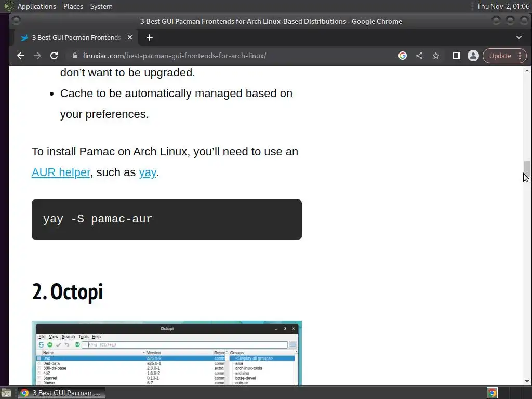This screenshot has height=399, width=532.
Task: Reload the current page
Action: pos(54,56)
